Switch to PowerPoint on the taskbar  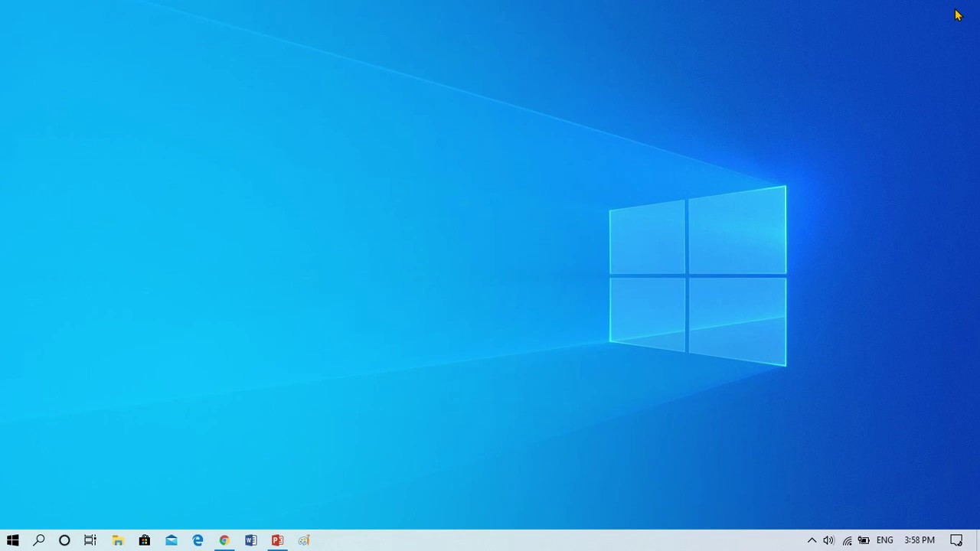[277, 540]
